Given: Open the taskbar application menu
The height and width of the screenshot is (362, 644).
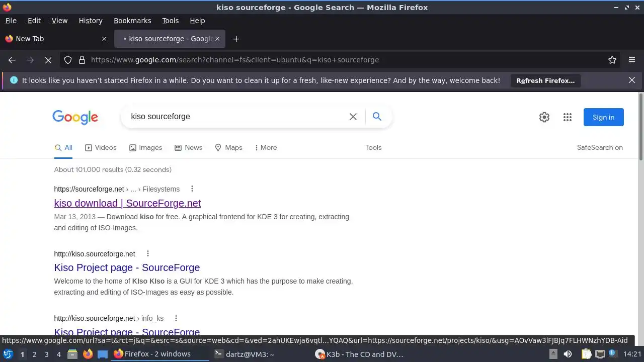Looking at the screenshot, I should tap(8, 354).
